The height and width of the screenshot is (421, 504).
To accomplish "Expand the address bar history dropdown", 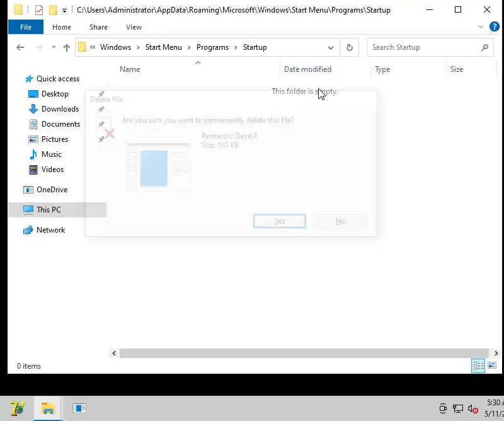I will pyautogui.click(x=330, y=48).
